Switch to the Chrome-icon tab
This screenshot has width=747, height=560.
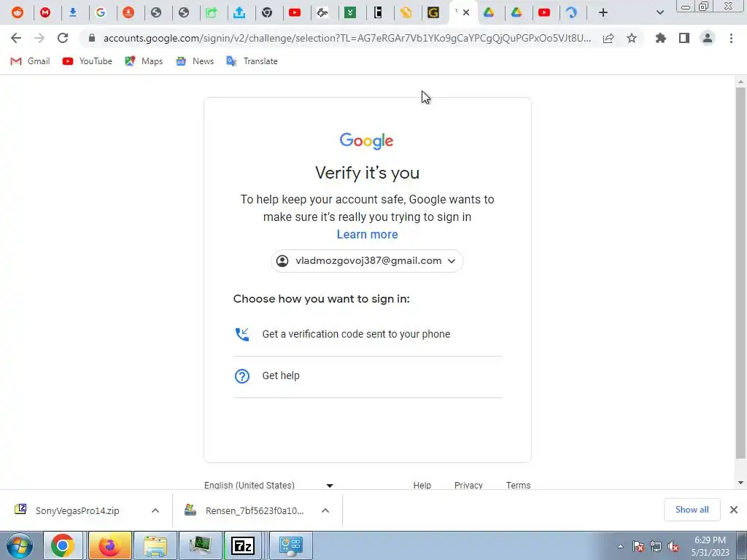267,13
